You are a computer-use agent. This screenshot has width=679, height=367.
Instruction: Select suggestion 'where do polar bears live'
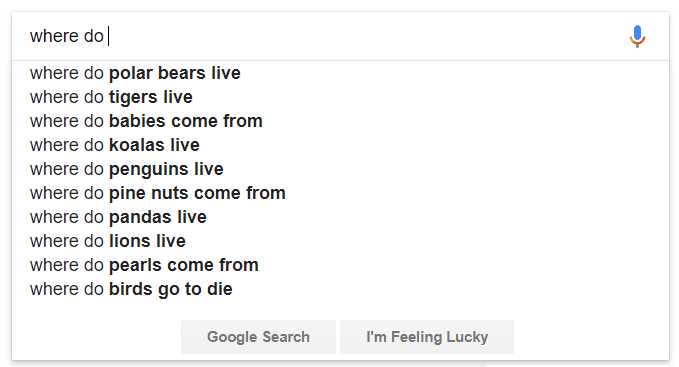(340, 73)
